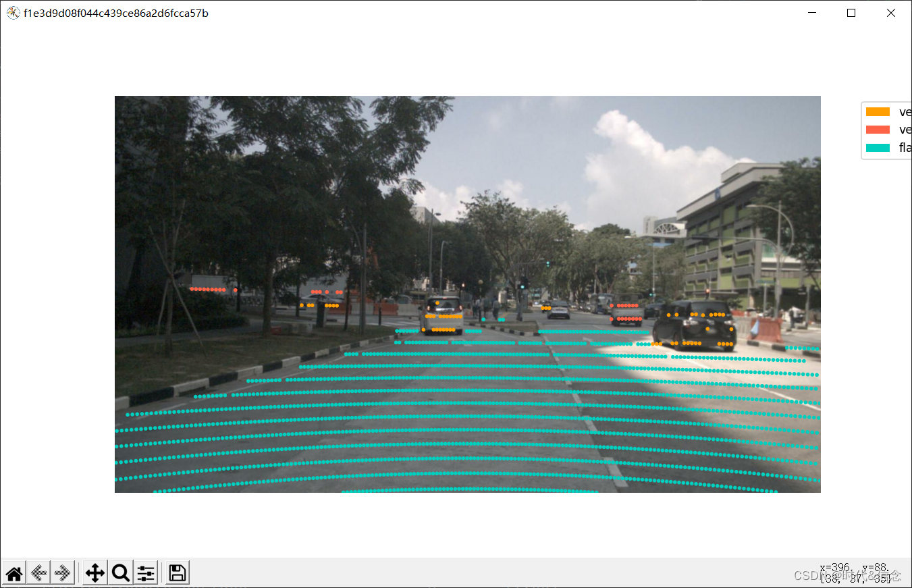Click the matplotlib icon in the title bar
The height and width of the screenshot is (588, 912).
click(x=13, y=13)
